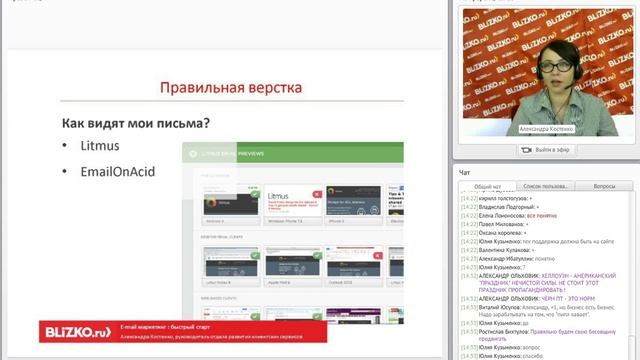Select the Windows Phone 7.5 preview thumbnail
Screen dimensions: 640x360
coord(293,204)
